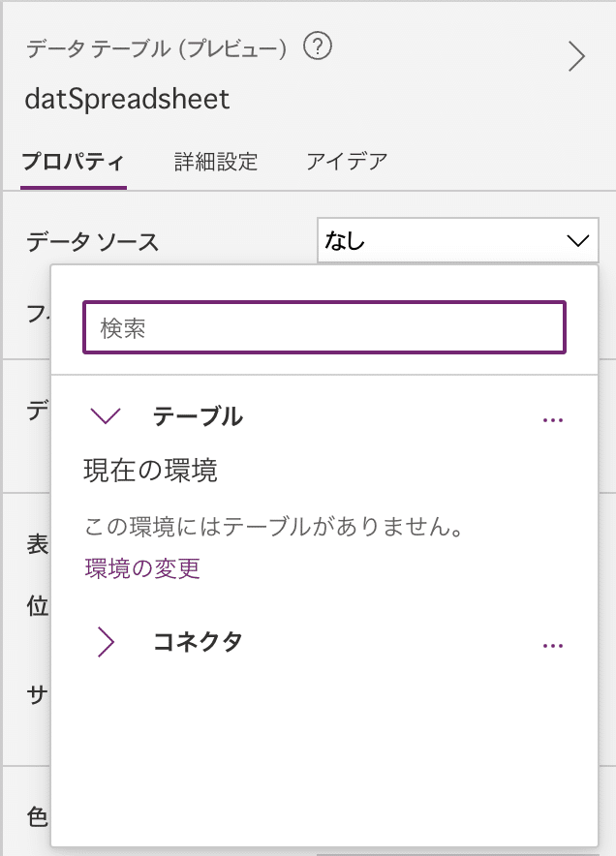Click the no-tables message この環境にはテーブルがありません
Viewport: 616px width, 856px height.
[271, 528]
